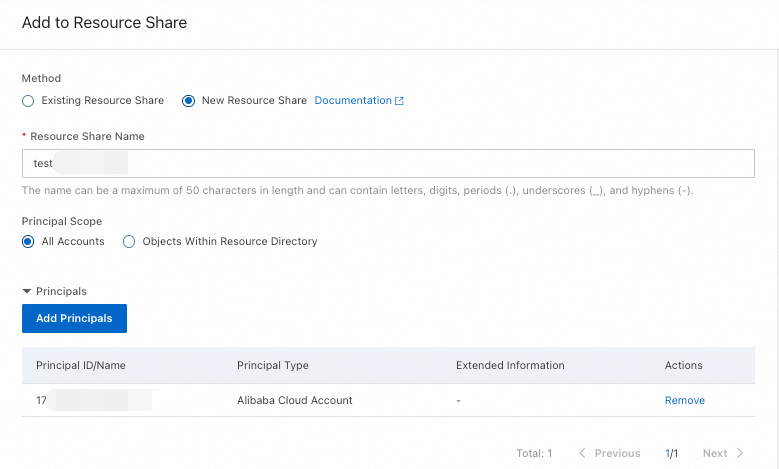This screenshot has width=779, height=469.
Task: Click the right chevron pagination icon
Action: [x=740, y=453]
